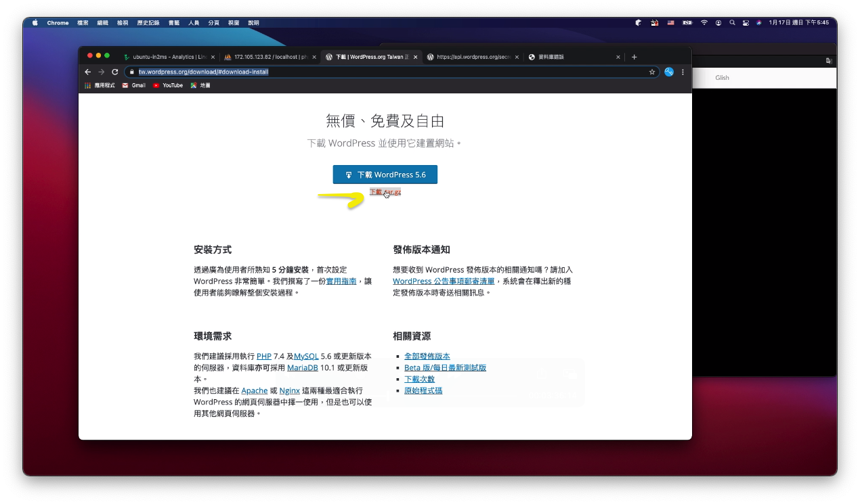Click the 下載 .tar.gz link

click(x=385, y=192)
